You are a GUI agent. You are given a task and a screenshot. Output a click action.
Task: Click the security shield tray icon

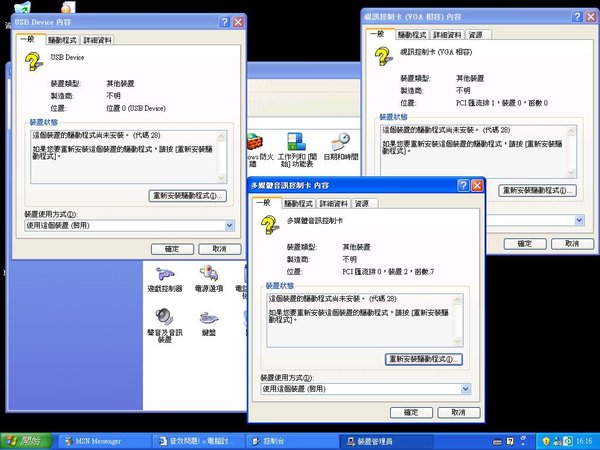point(546,441)
